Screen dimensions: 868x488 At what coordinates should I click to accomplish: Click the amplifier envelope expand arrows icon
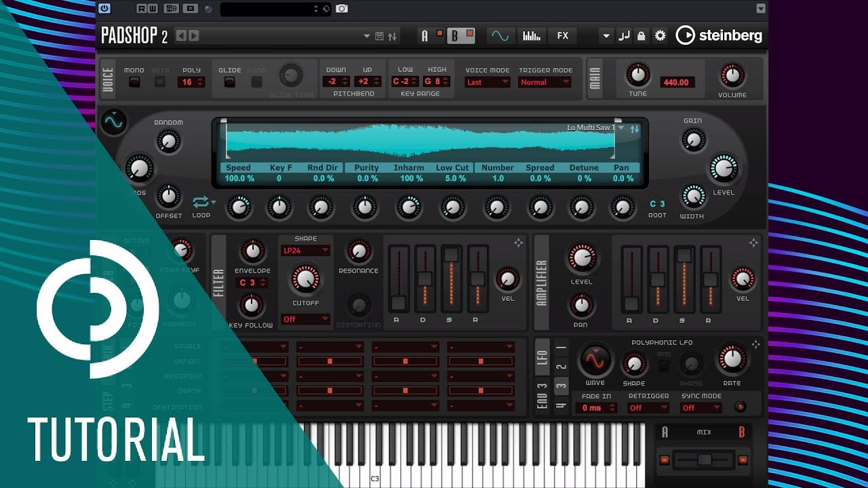[x=753, y=243]
